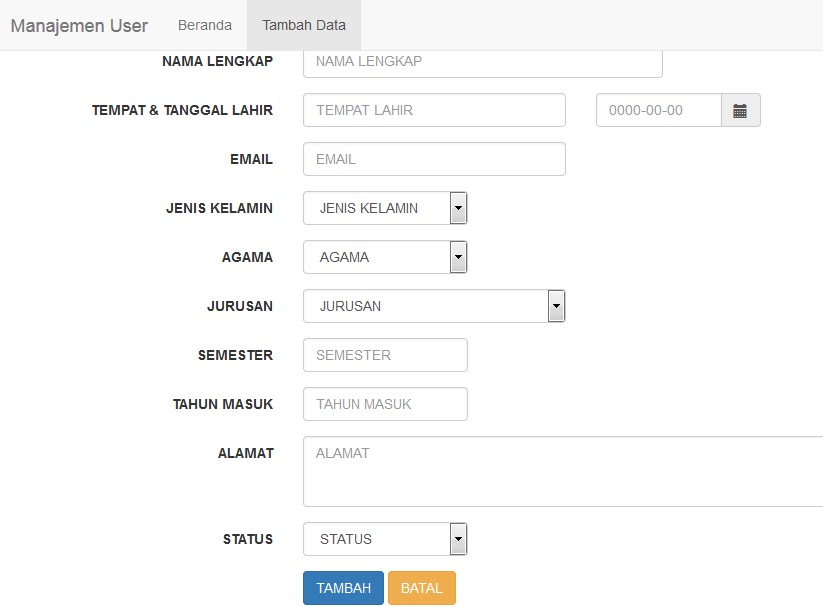Open the Jenis Kelamin dropdown
The height and width of the screenshot is (607, 823).
pos(385,208)
